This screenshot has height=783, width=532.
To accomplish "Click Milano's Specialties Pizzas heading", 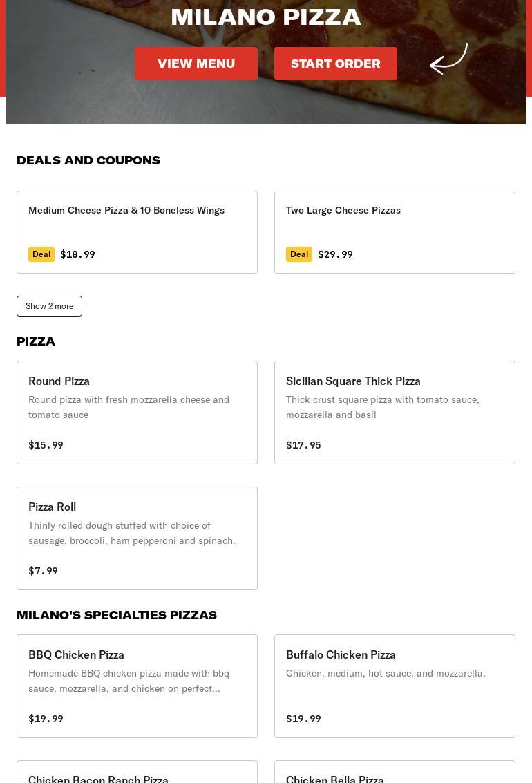I will point(117,615).
